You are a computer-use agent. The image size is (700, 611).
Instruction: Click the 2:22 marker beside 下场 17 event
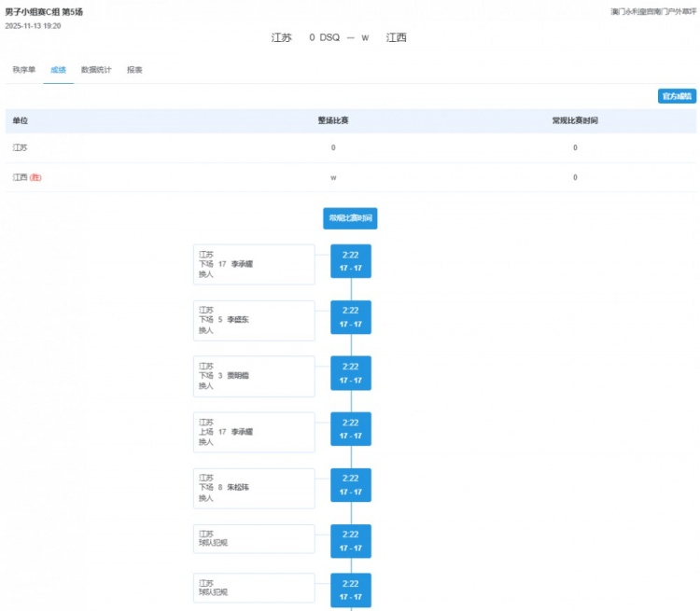pos(351,261)
